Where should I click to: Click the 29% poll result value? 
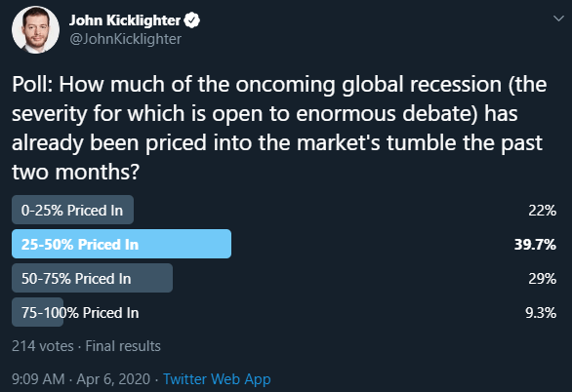click(542, 279)
